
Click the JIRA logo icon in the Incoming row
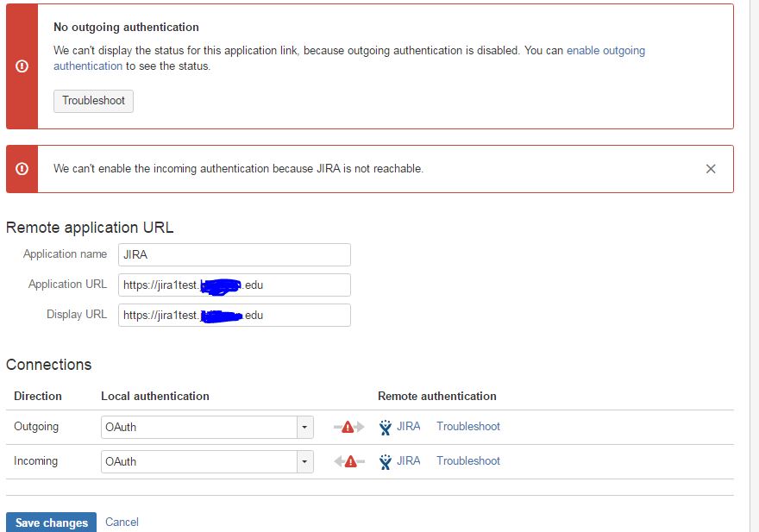pyautogui.click(x=386, y=462)
